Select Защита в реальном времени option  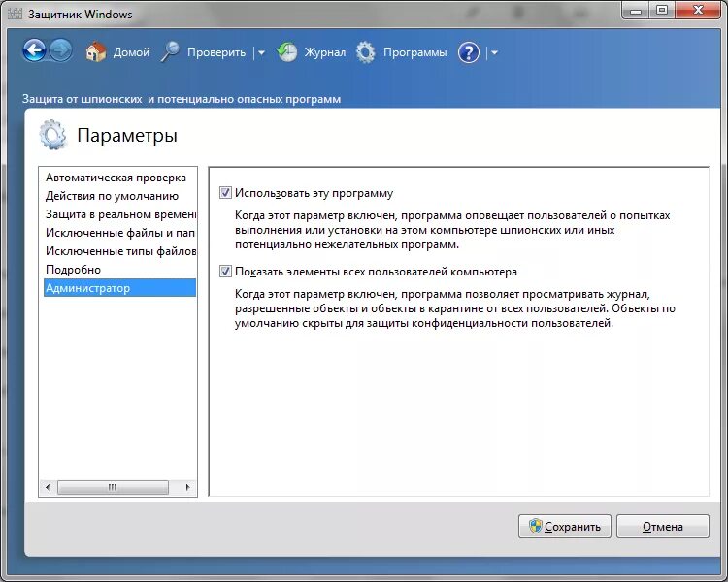point(119,214)
